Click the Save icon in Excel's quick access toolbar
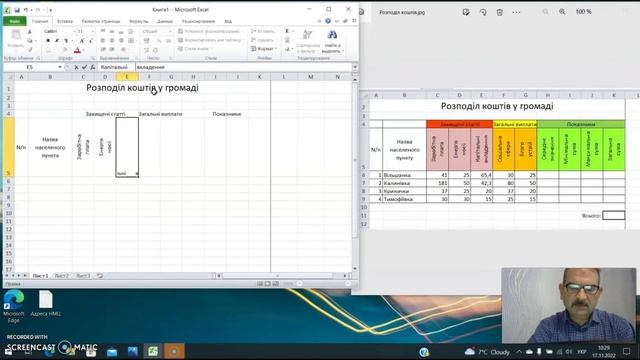Image resolution: width=640 pixels, height=360 pixels. (x=17, y=10)
